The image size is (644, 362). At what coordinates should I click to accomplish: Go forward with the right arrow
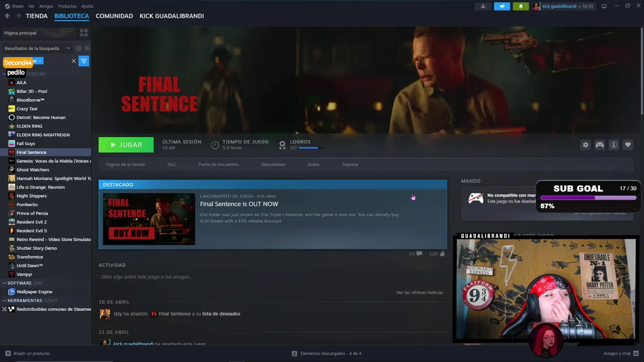[x=19, y=16]
